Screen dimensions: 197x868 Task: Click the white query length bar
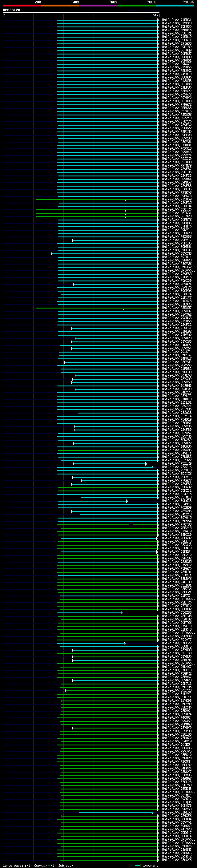pyautogui.click(x=81, y=12)
